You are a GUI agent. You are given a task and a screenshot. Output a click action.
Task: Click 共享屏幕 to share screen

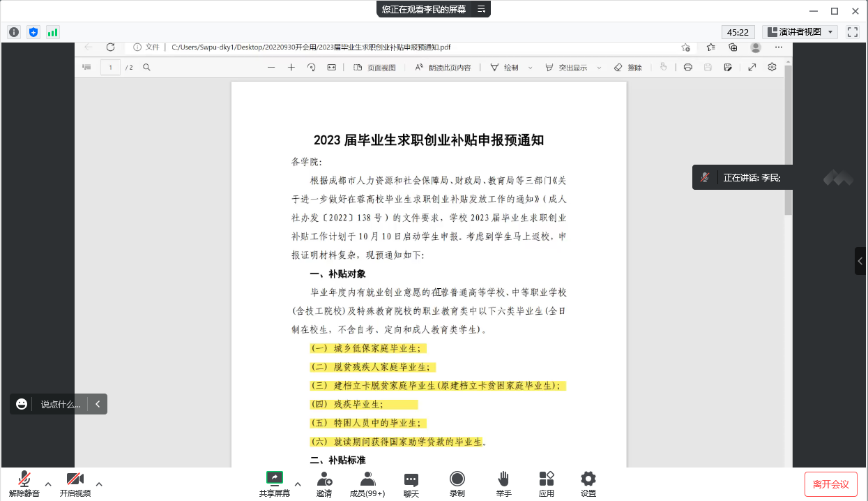tap(275, 484)
